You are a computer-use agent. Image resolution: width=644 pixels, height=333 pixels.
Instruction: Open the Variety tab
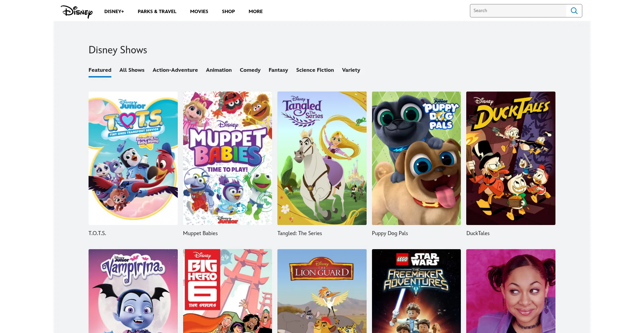click(351, 70)
